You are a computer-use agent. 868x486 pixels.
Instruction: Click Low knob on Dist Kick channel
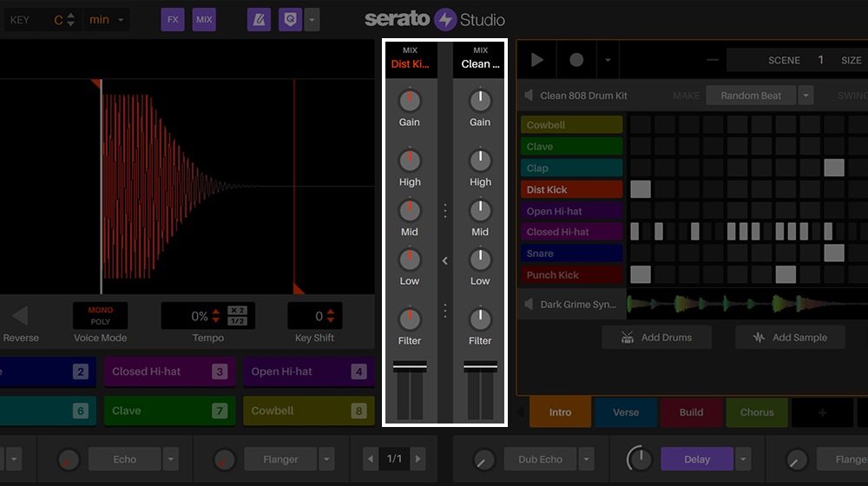[410, 259]
